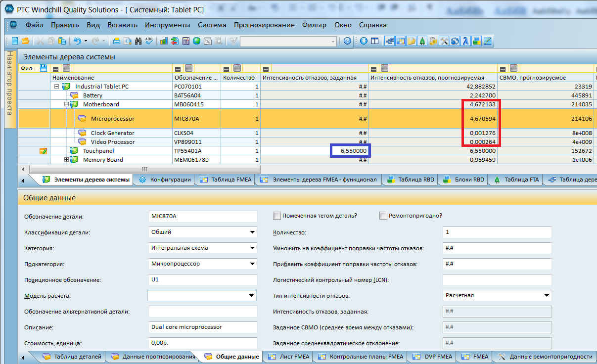597x364 pixels.
Task: Click the print toolbar icon
Action: point(117,41)
